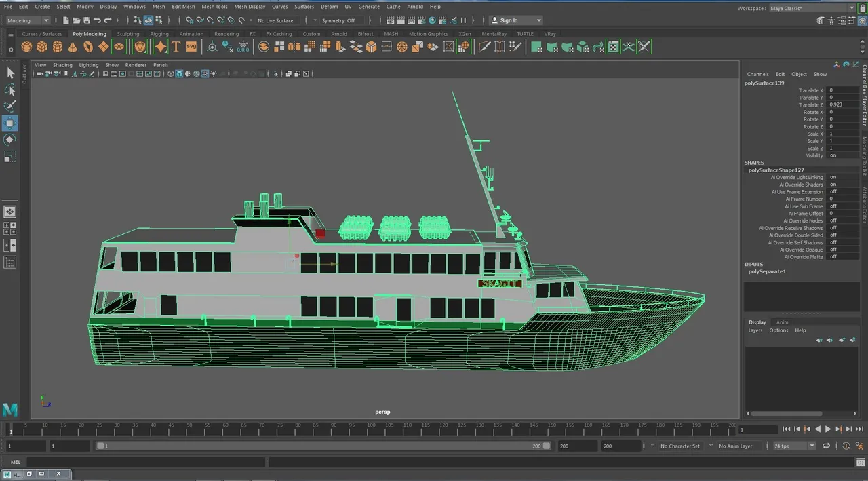The height and width of the screenshot is (481, 868).
Task: Select the Select tool arrow in toolbox
Action: (x=10, y=73)
